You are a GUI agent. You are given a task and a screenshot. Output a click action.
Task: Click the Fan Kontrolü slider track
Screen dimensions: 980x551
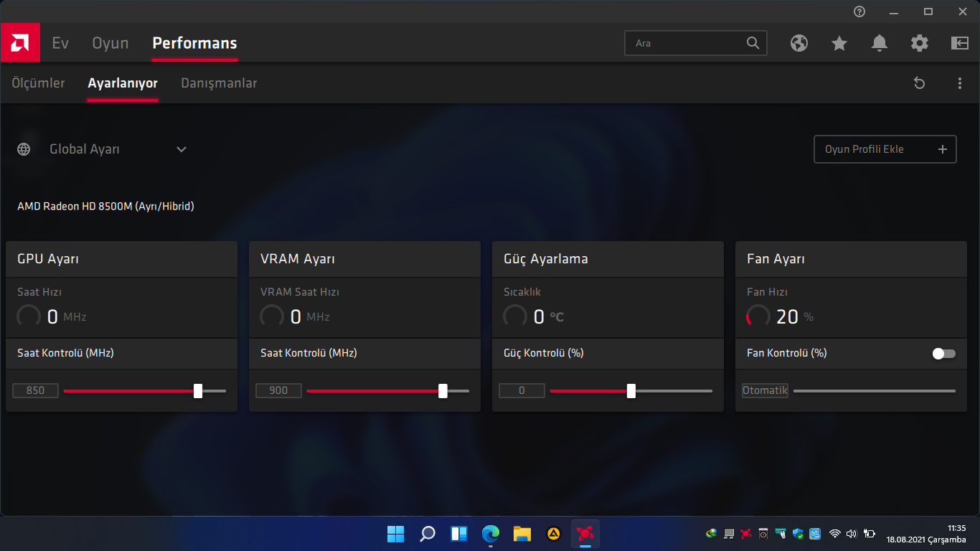875,391
